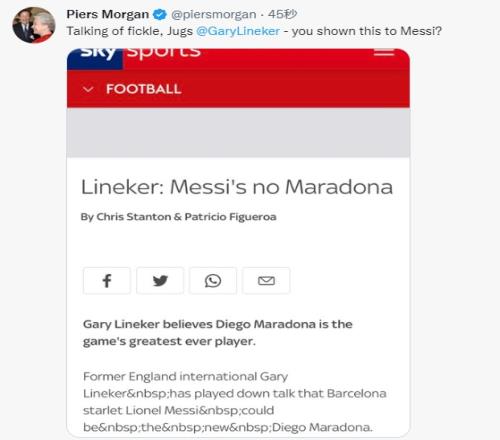Click the 45秒 tweet timestamp
Screen dimensions: 500x440
tap(282, 14)
